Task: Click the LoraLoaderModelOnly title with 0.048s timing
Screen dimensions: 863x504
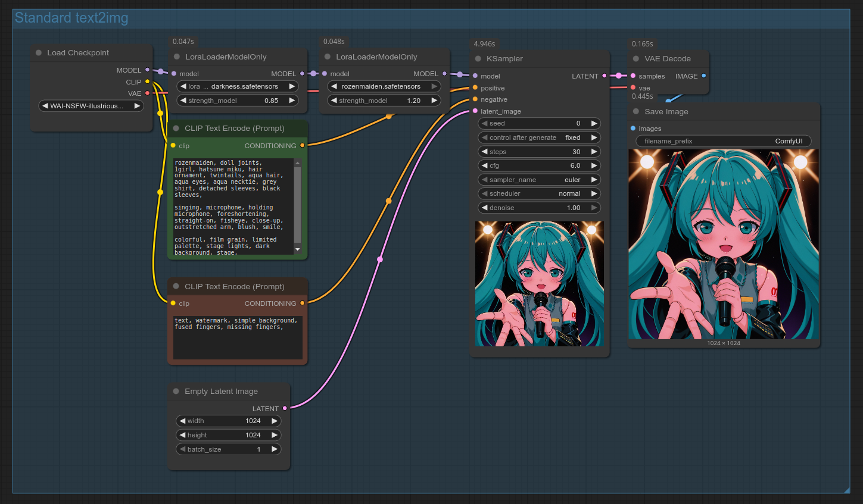Action: 376,57
